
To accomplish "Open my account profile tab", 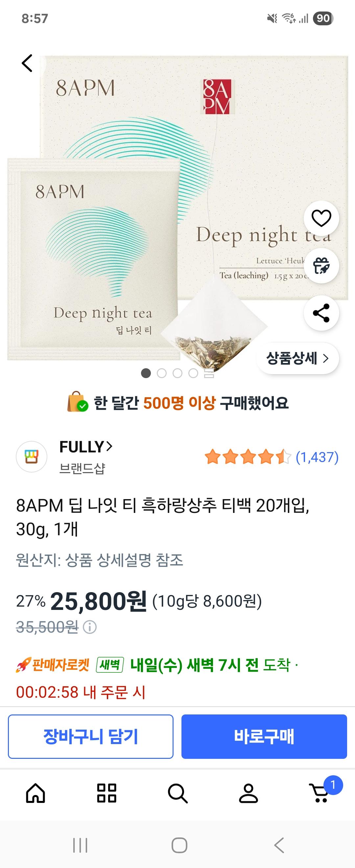I will [248, 793].
